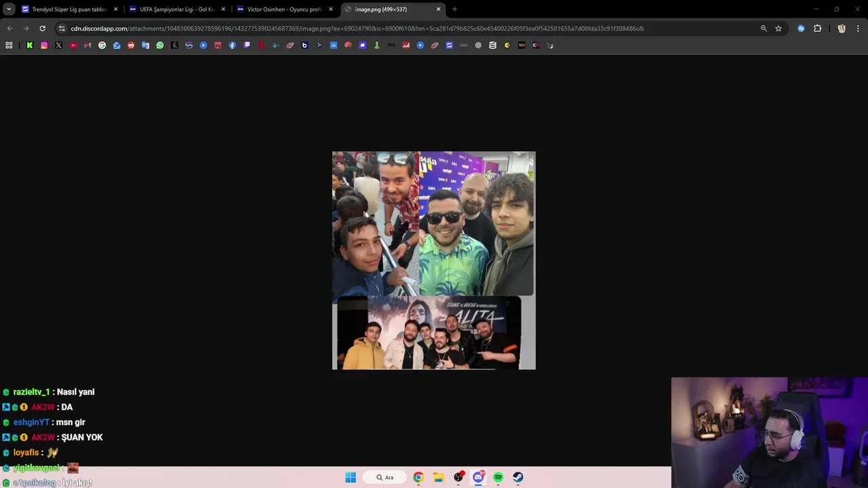Click chat username loyafis
868x488 pixels.
click(x=26, y=453)
